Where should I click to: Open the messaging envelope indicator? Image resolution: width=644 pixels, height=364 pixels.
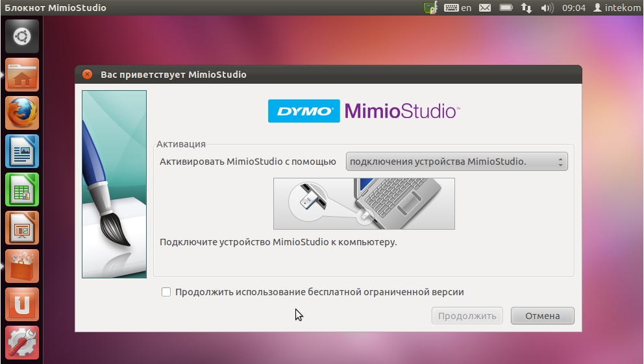[485, 8]
